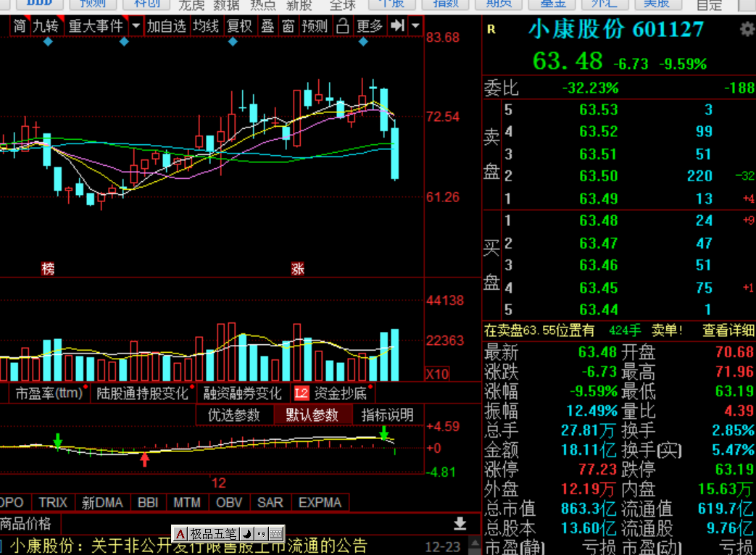Toggle 复权 price adjustment
This screenshot has height=555, width=756.
point(240,25)
